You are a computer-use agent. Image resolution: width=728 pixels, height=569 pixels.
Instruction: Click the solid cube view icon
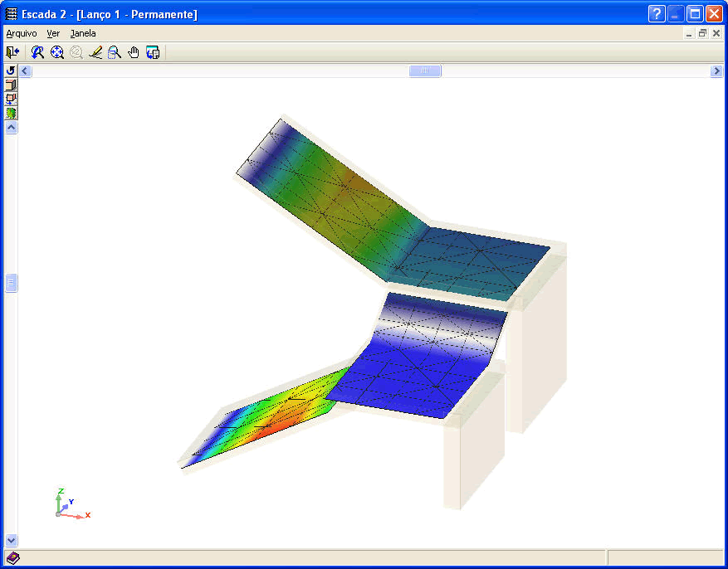11,85
